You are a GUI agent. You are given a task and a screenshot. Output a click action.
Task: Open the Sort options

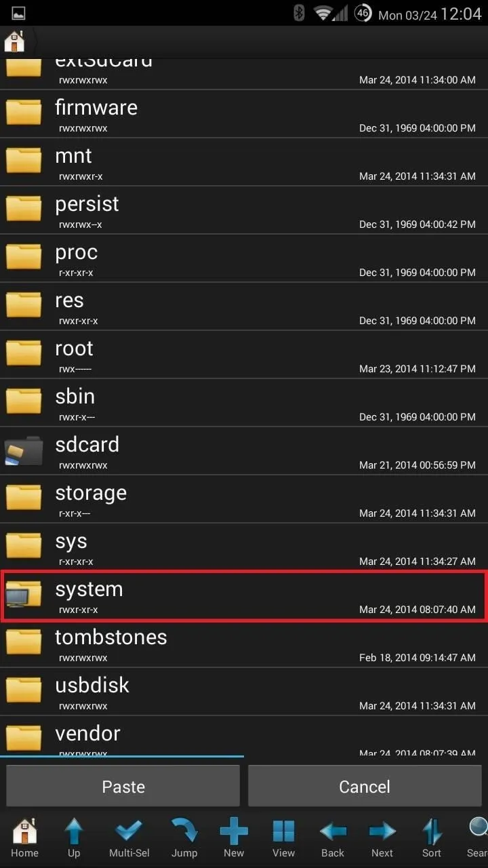coord(432,838)
